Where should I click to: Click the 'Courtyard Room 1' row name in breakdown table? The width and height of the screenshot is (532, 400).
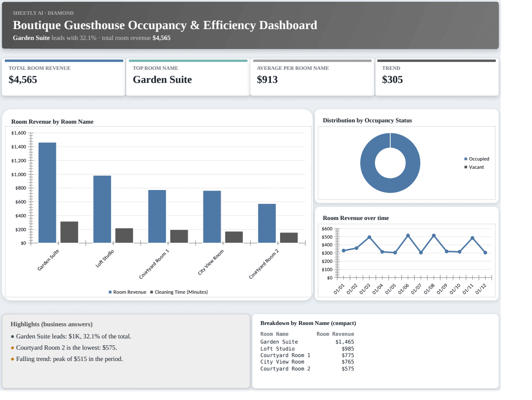[285, 355]
